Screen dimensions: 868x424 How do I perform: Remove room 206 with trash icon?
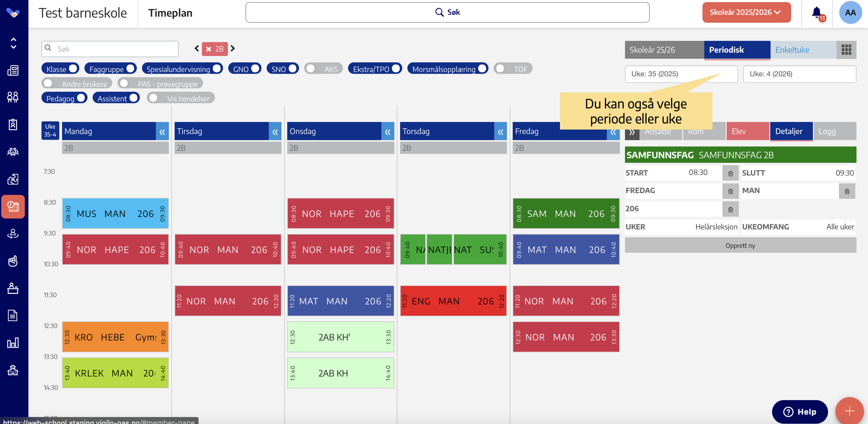[x=730, y=209]
